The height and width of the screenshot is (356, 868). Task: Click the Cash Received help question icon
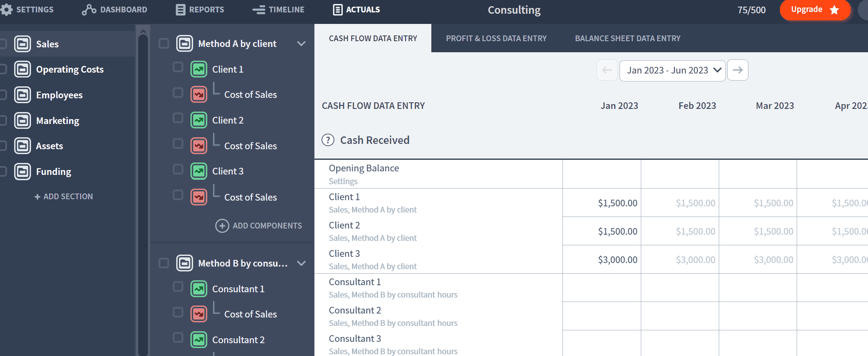(328, 140)
